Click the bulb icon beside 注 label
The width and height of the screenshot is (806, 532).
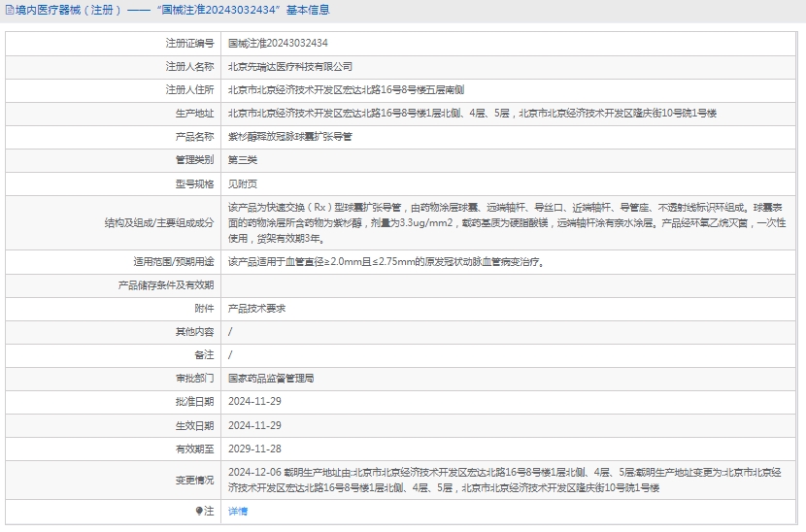pos(200,511)
